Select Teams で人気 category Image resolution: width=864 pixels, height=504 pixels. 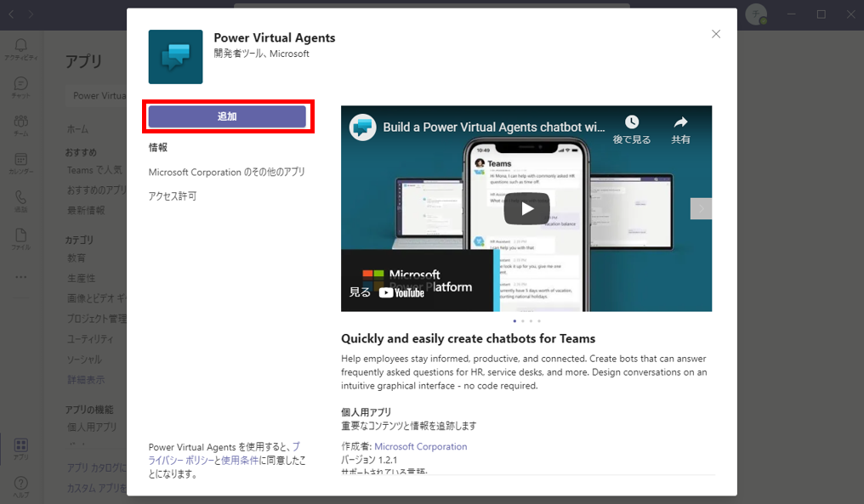pyautogui.click(x=94, y=170)
